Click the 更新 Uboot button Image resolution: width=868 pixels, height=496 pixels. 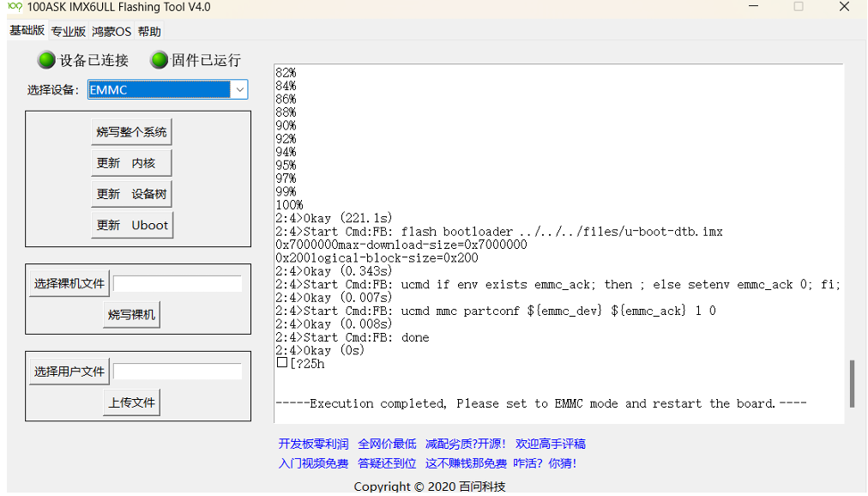(132, 225)
